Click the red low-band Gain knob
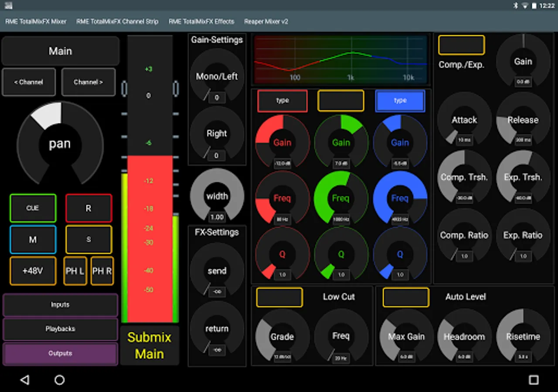This screenshot has height=392, width=558. 282,142
